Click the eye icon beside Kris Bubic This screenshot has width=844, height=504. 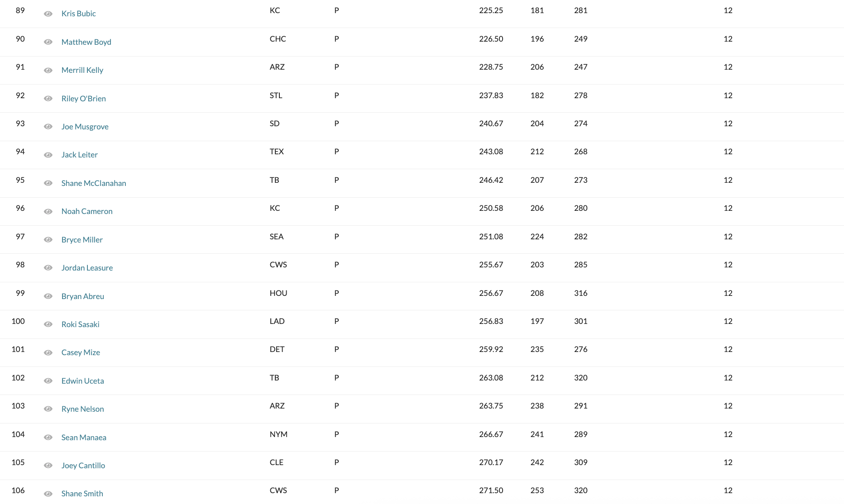click(x=48, y=14)
